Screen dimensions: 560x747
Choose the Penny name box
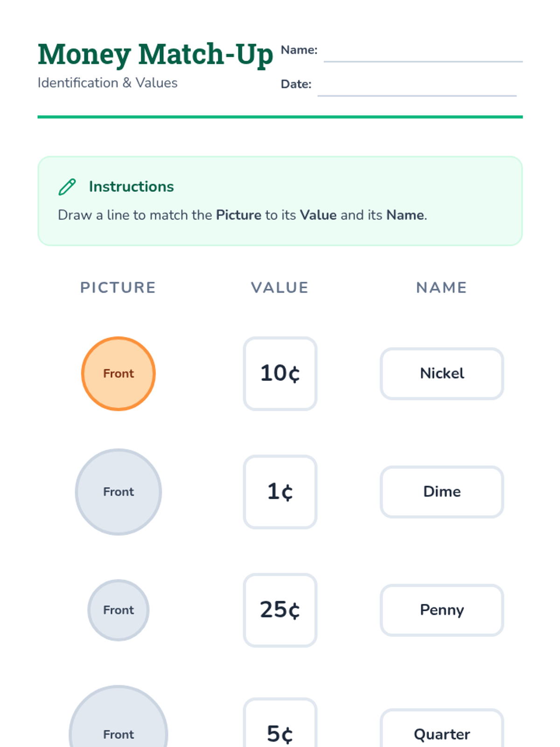[x=442, y=610]
